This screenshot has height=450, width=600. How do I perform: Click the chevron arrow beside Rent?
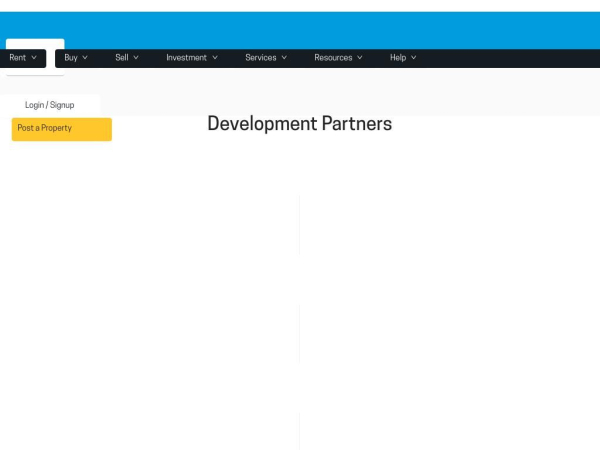(x=34, y=58)
